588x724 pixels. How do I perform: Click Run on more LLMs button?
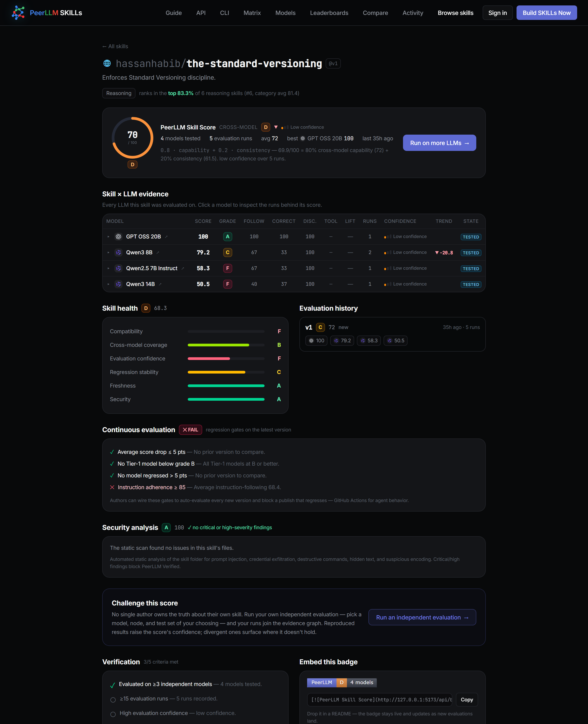click(x=439, y=143)
